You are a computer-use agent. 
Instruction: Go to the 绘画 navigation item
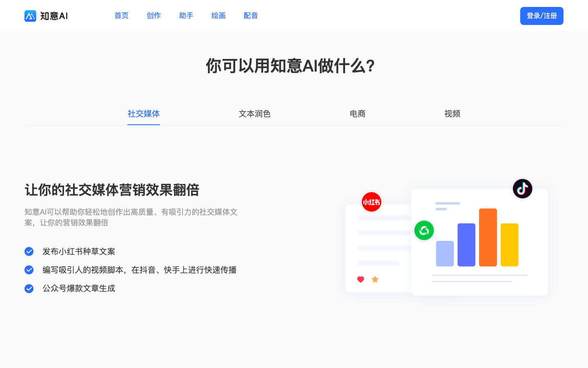click(x=218, y=16)
